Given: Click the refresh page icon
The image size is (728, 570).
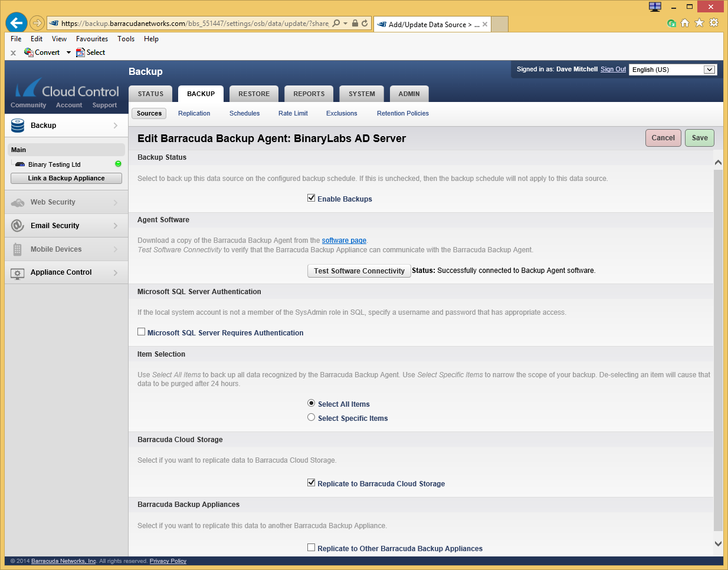Looking at the screenshot, I should coord(365,24).
